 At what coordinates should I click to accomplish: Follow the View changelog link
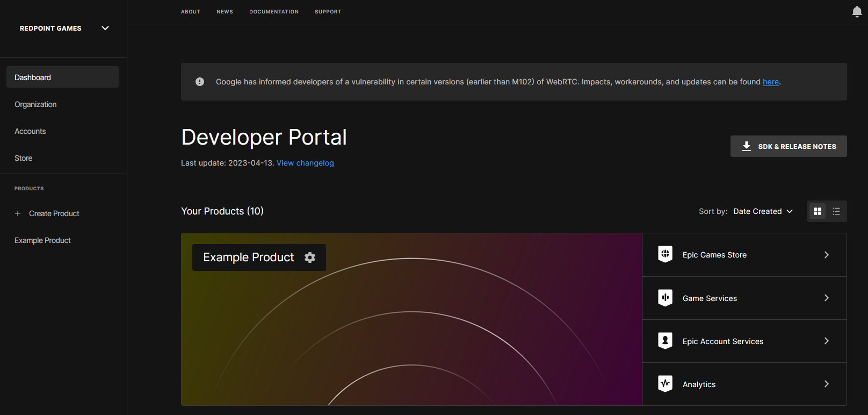tap(305, 163)
